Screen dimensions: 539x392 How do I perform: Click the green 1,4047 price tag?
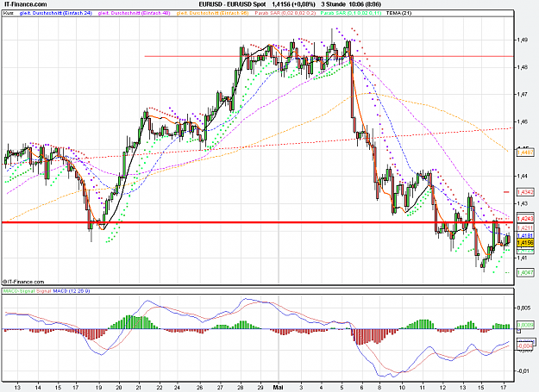pos(525,272)
